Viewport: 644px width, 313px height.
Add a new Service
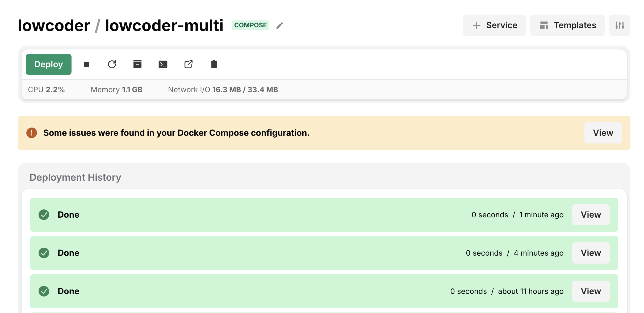tap(494, 25)
